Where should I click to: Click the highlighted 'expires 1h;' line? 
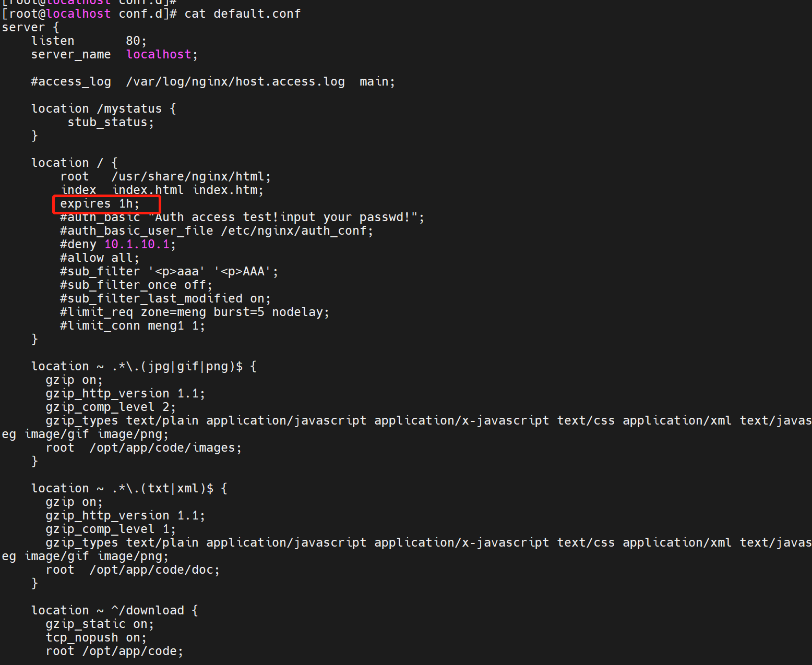(x=100, y=204)
